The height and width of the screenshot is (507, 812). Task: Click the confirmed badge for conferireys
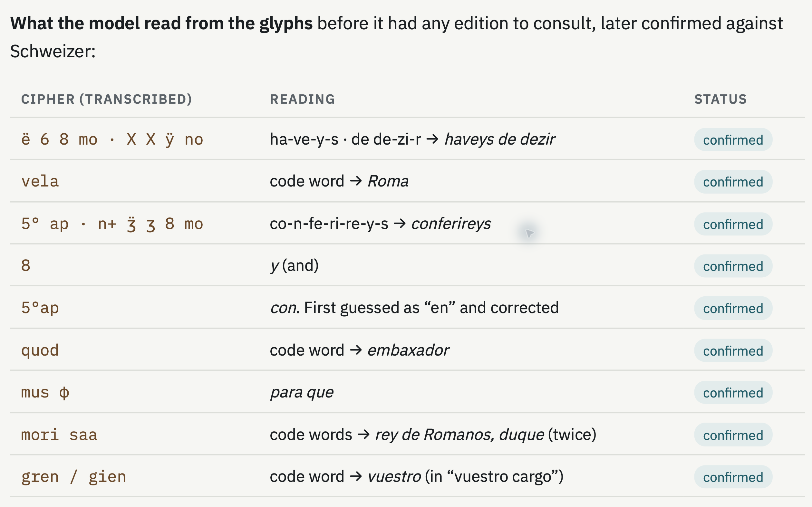point(733,224)
